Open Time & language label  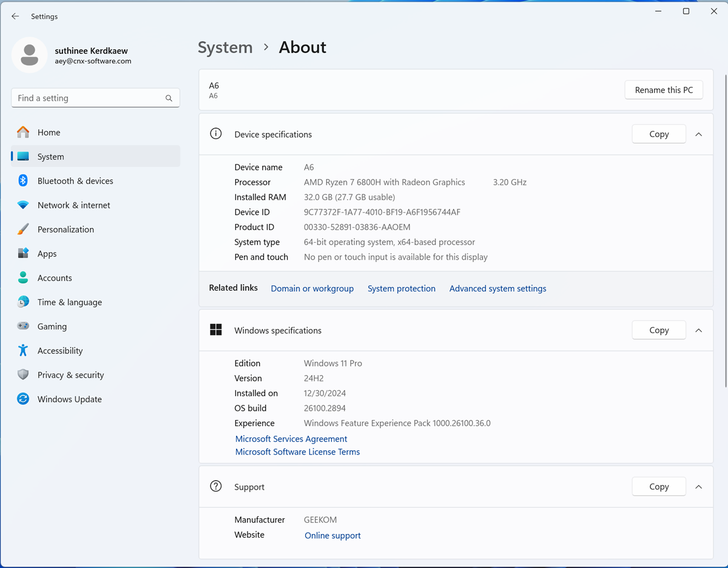tap(70, 302)
